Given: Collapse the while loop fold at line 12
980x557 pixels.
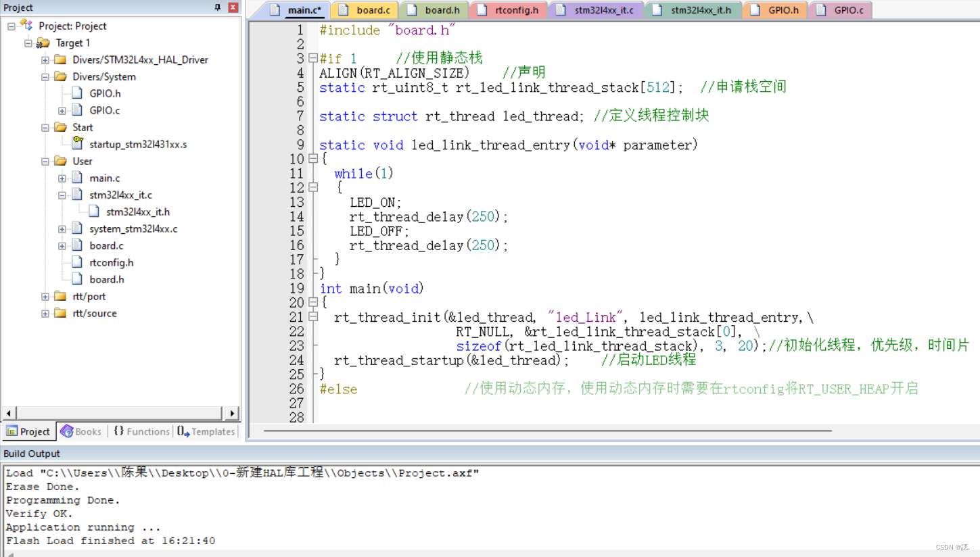Looking at the screenshot, I should click(312, 188).
